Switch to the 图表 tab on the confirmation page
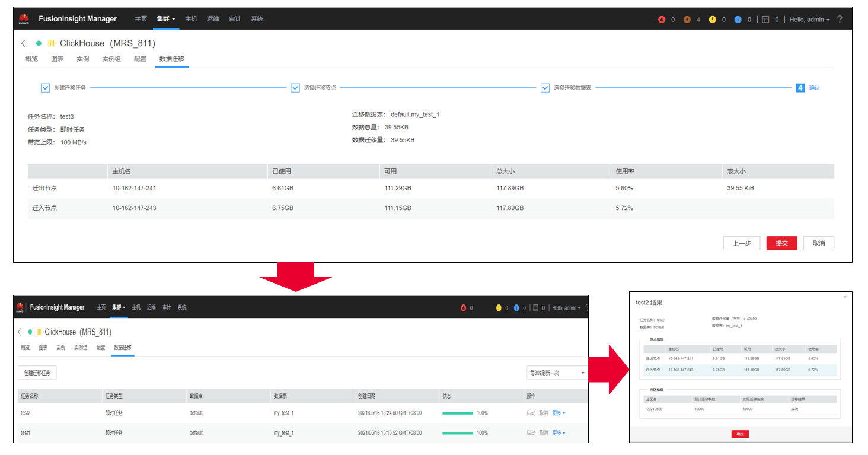 click(57, 59)
